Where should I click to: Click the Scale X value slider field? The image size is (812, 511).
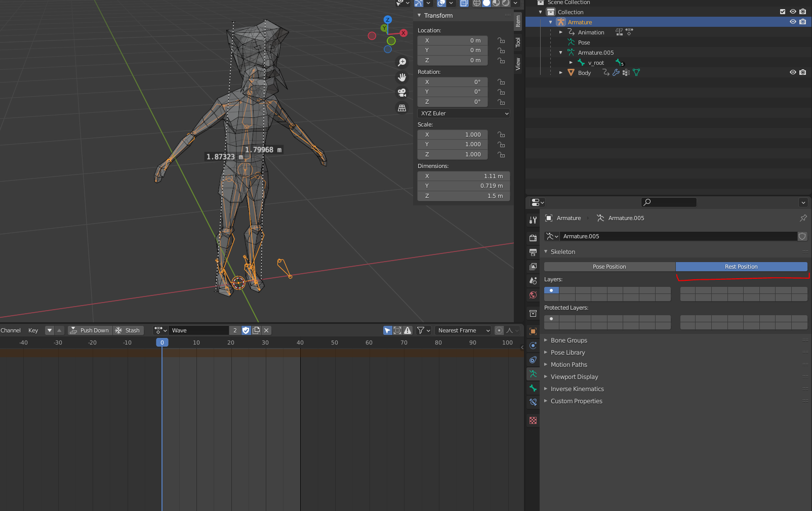pos(452,135)
